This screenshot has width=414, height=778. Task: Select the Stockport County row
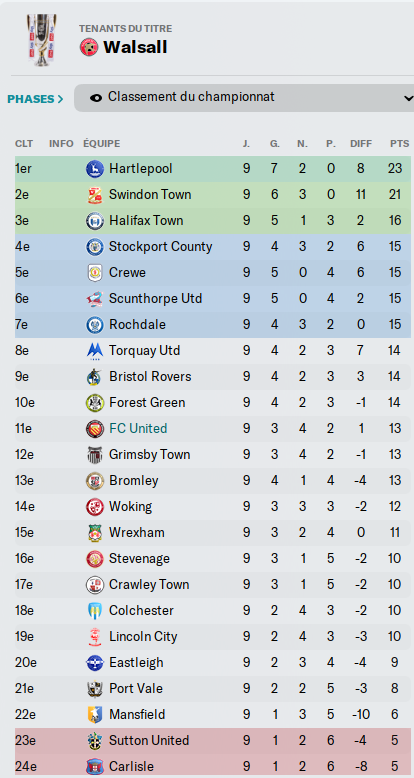(213, 247)
